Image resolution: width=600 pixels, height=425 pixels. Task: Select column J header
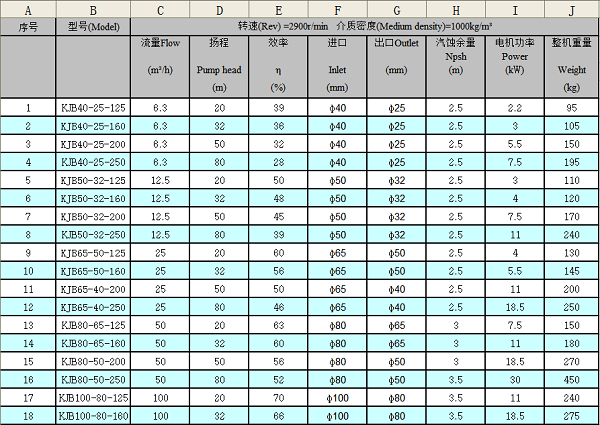click(571, 9)
